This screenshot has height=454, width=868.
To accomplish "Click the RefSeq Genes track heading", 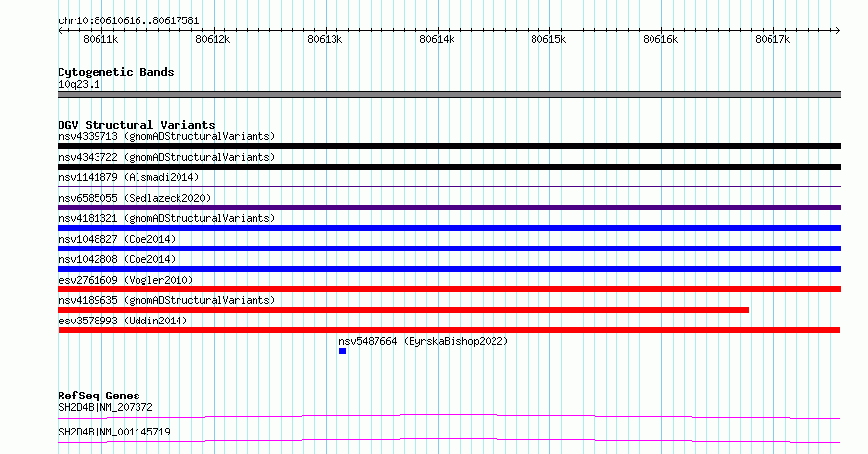I will [x=99, y=396].
